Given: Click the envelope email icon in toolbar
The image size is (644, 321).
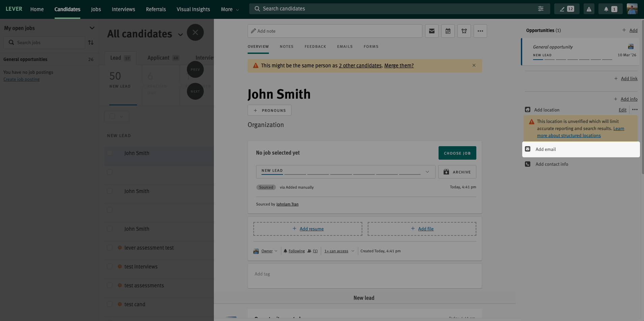Looking at the screenshot, I should (x=431, y=31).
